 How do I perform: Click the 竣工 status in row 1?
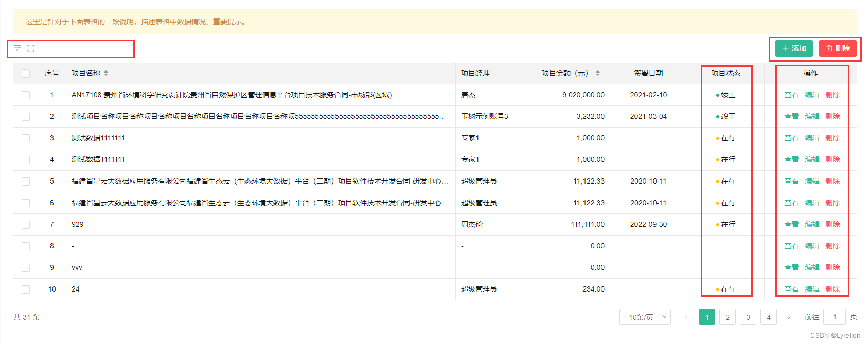[x=726, y=95]
